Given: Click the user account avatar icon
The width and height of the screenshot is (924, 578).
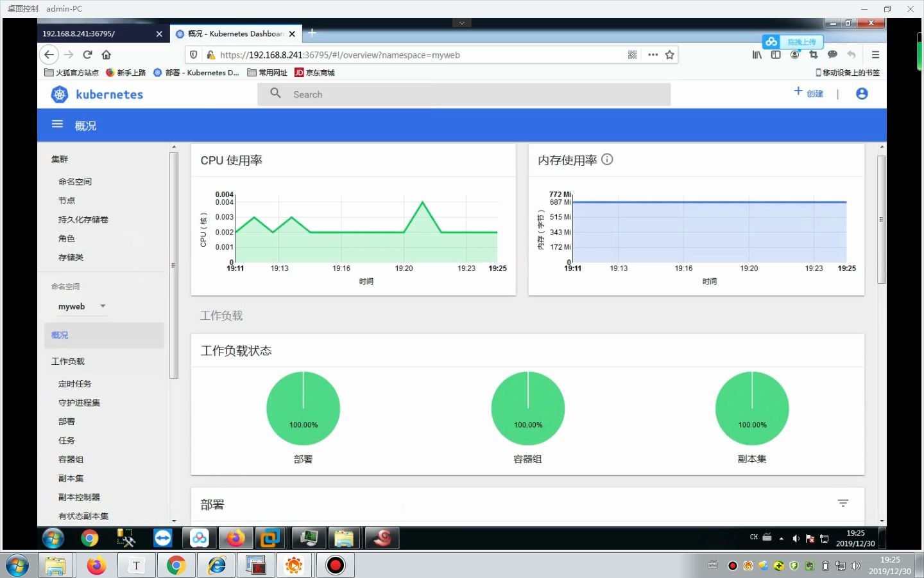Looking at the screenshot, I should (862, 94).
